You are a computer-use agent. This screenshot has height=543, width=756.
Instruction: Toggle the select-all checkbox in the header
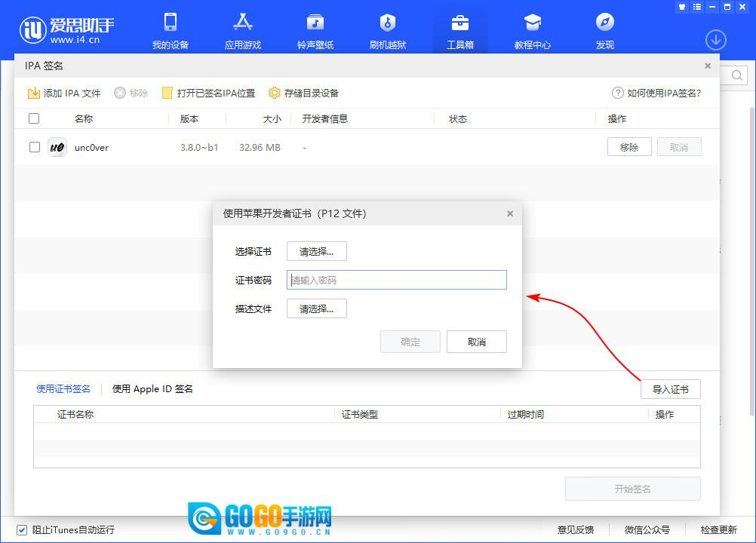click(34, 118)
